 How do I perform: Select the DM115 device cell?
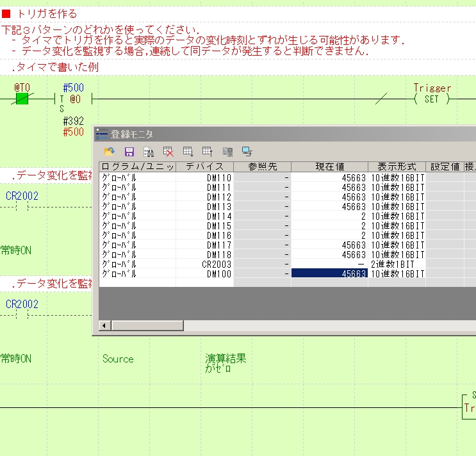204,225
